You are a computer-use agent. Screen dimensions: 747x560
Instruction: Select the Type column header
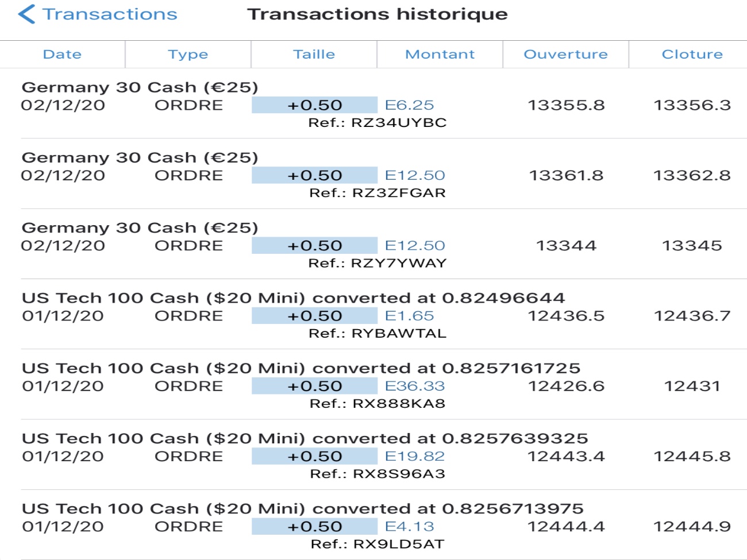[188, 55]
